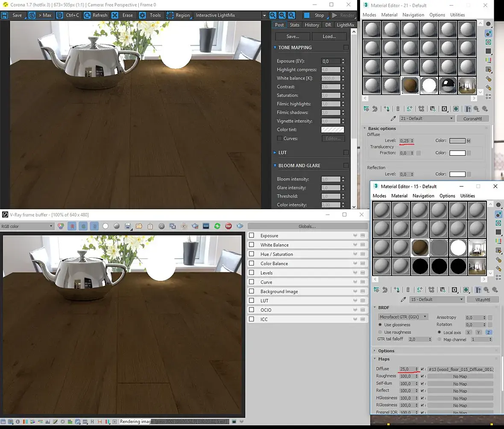Viewport: 504px width, 429px height.
Task: Click the save image icon in V-Ray buffer
Action: coord(128,226)
